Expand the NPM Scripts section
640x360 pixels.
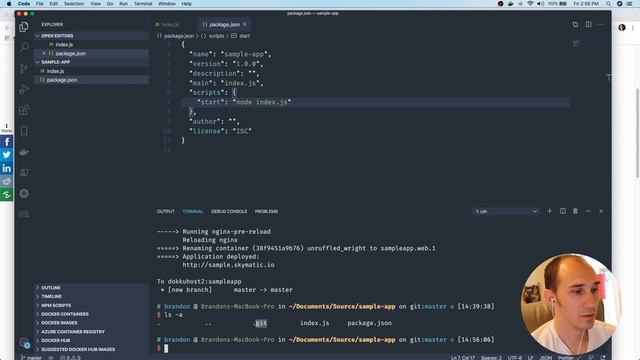(91, 305)
